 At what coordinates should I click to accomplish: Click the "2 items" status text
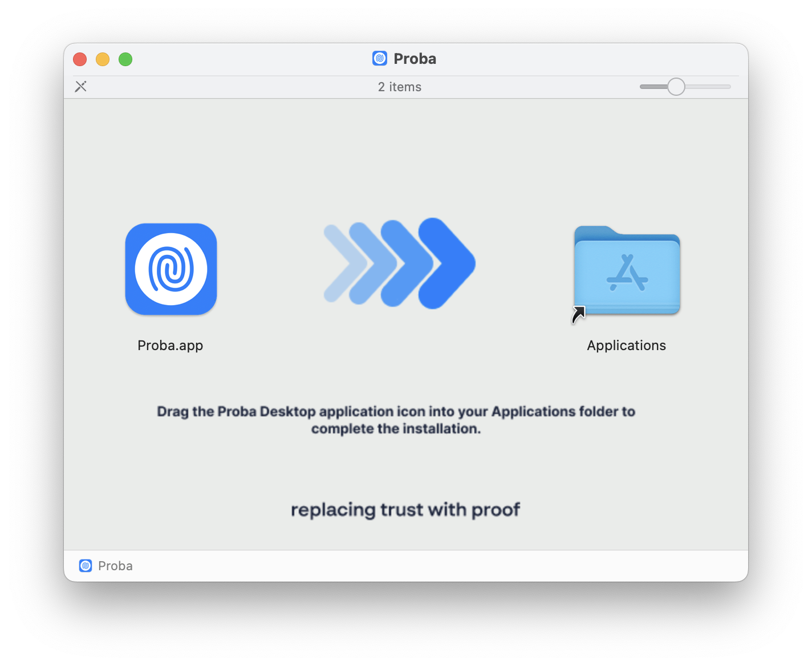[x=400, y=87]
